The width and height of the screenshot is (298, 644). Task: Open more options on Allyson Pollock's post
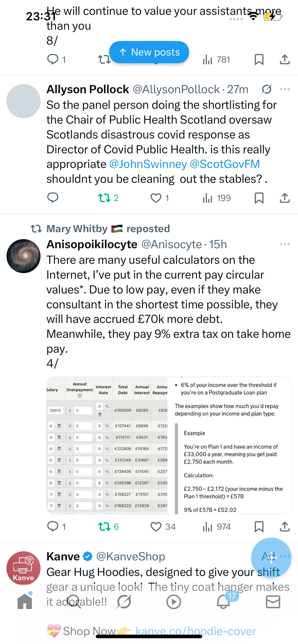(285, 89)
